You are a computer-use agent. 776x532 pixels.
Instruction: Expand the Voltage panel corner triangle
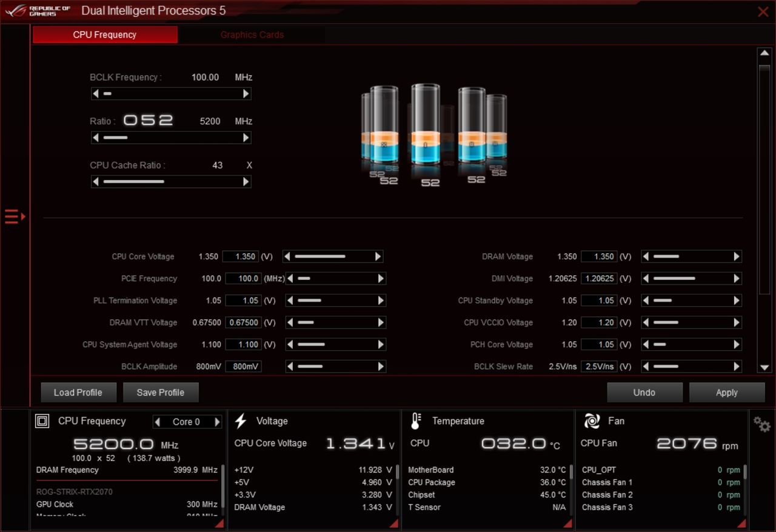click(393, 523)
